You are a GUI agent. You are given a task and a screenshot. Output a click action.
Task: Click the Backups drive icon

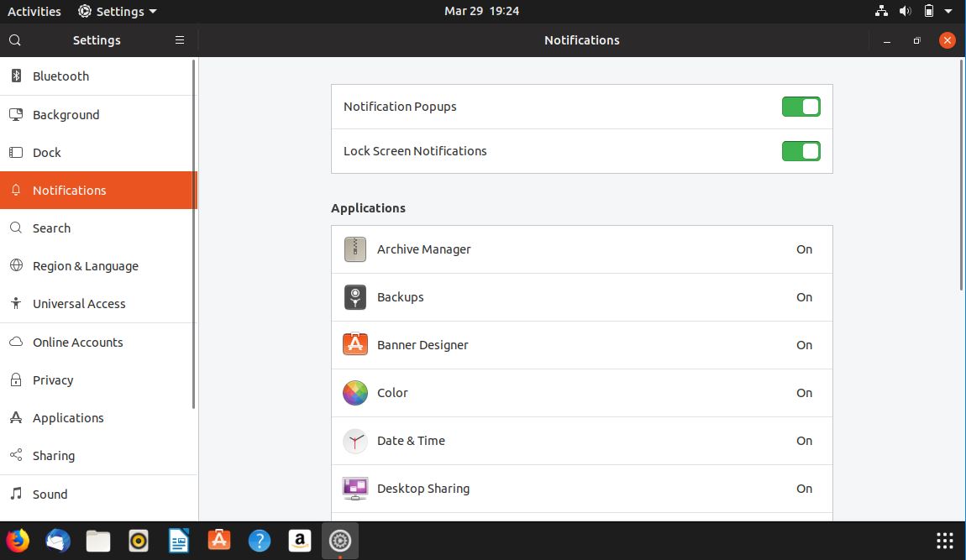coord(354,297)
